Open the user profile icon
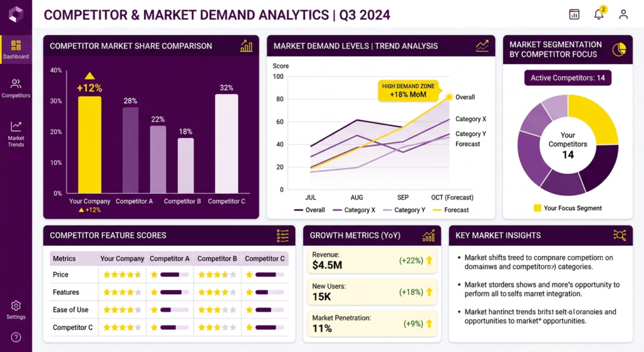 623,14
